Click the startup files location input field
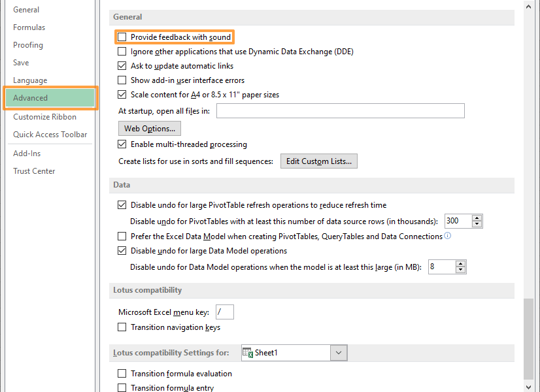The width and height of the screenshot is (540, 392). [340, 110]
